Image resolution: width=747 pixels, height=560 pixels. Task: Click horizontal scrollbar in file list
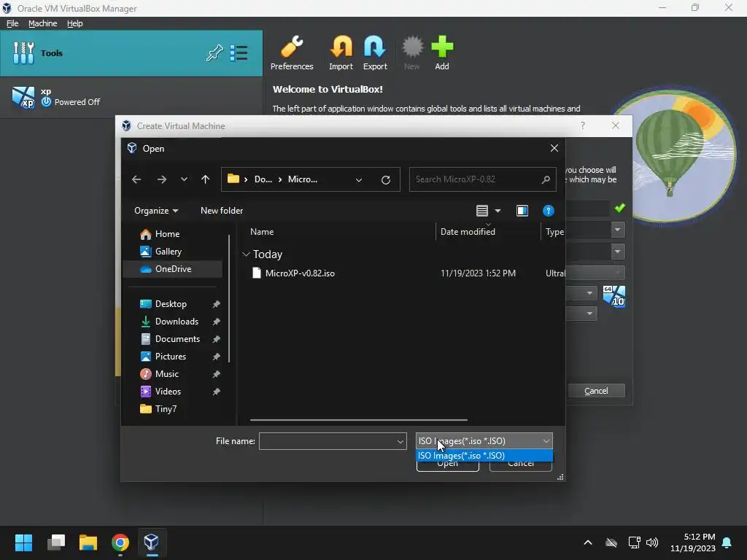tap(358, 420)
